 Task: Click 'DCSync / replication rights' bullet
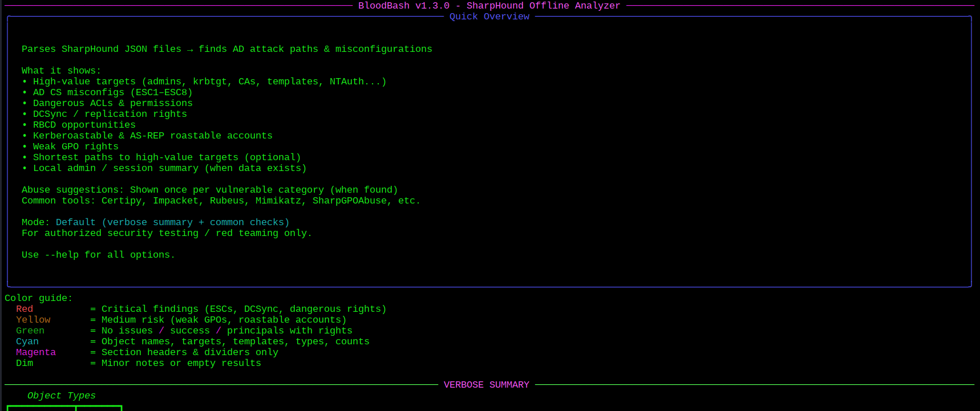point(104,114)
